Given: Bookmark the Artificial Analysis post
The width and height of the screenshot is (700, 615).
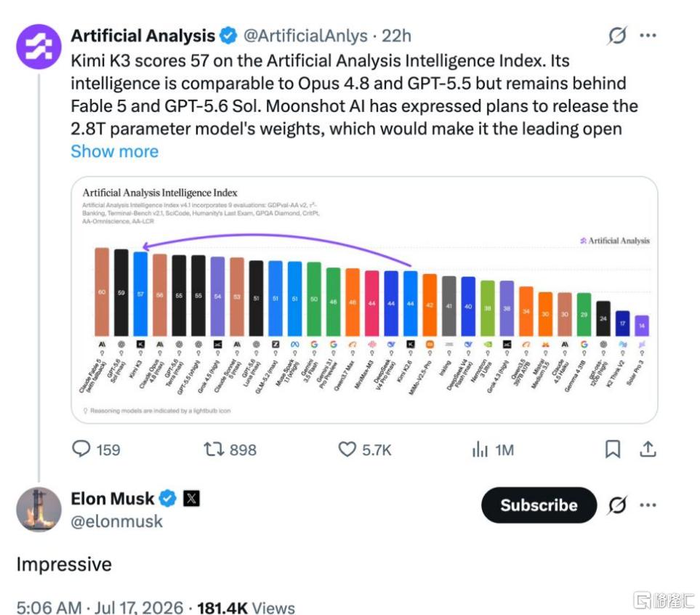Looking at the screenshot, I should tap(613, 449).
